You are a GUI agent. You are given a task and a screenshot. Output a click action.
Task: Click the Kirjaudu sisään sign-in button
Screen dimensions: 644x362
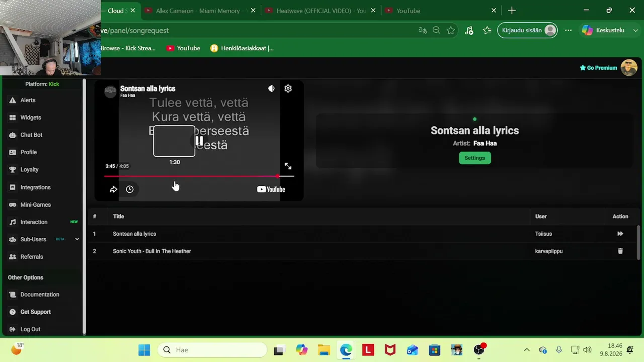pyautogui.click(x=527, y=30)
